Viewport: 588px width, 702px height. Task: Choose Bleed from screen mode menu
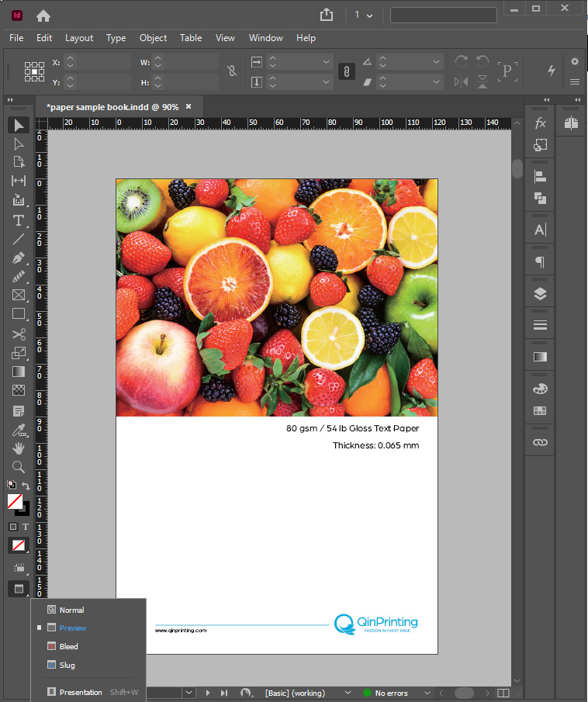coord(68,646)
